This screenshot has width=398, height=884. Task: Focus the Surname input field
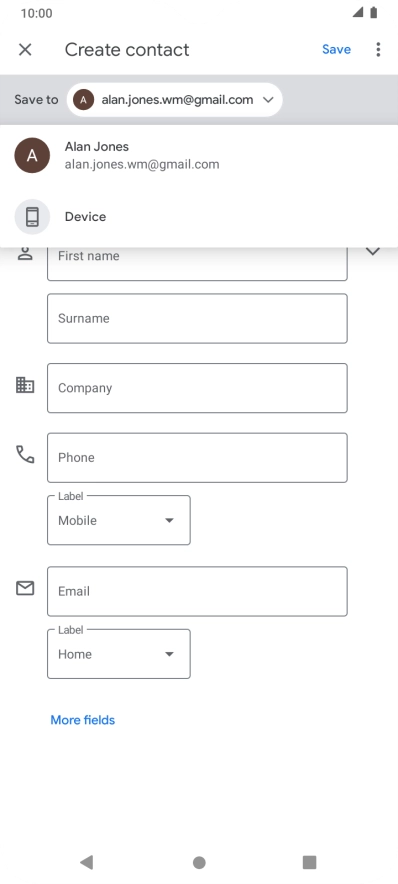point(197,319)
